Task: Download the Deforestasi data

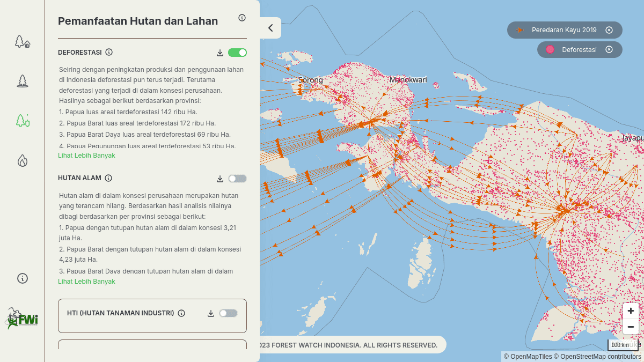Action: coord(220,53)
